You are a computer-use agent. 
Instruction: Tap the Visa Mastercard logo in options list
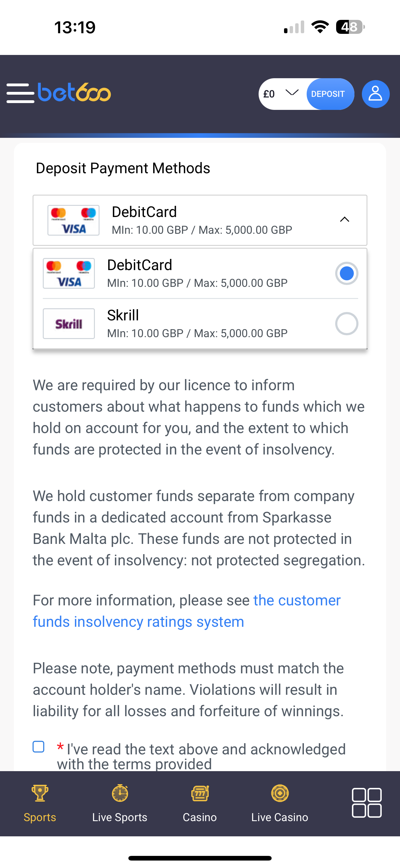[69, 273]
